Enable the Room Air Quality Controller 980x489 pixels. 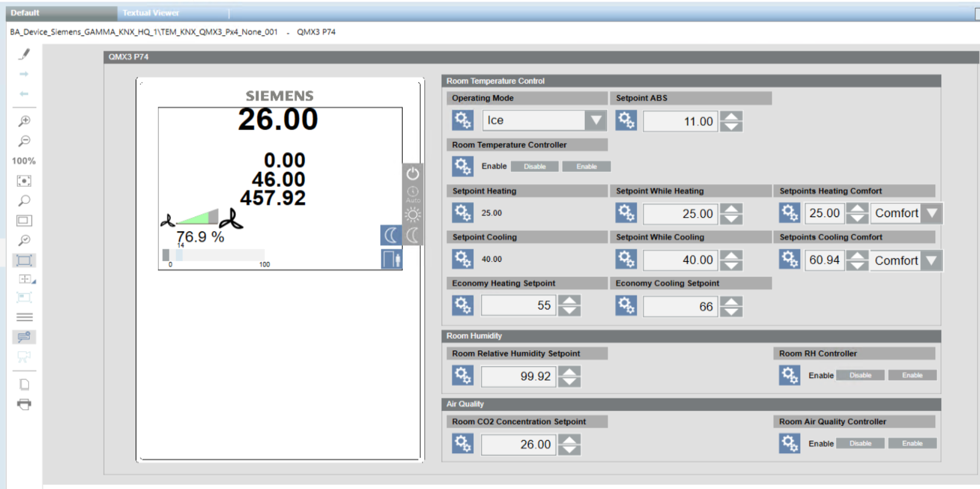(912, 444)
